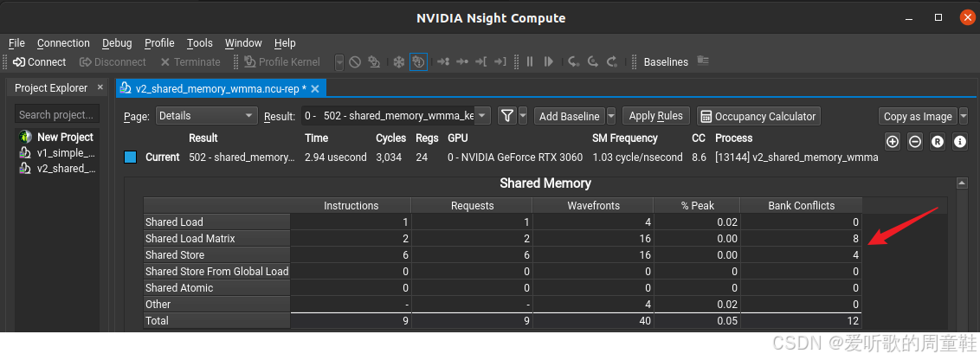The image size is (980, 360).
Task: Maximize the Nsight Compute window
Action: (x=938, y=17)
